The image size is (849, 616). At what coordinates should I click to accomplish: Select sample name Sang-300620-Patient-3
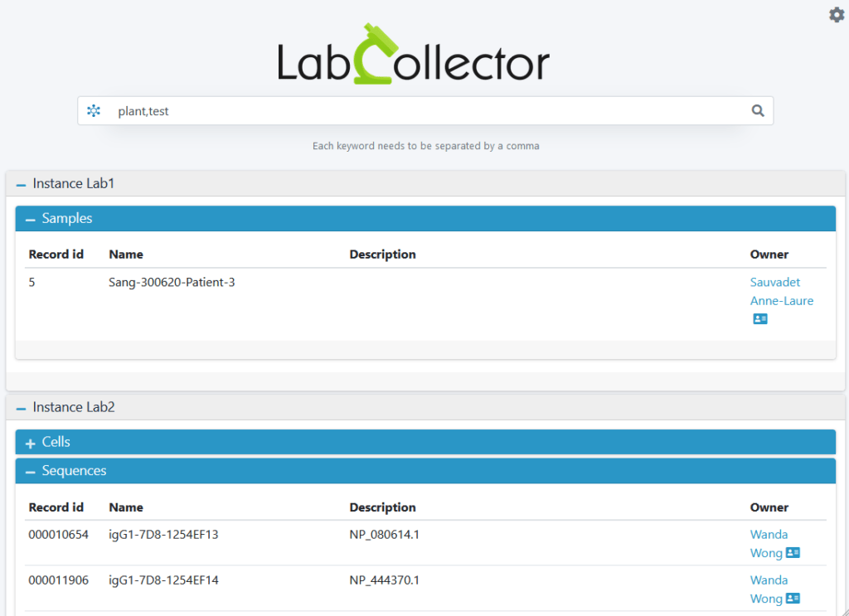pyautogui.click(x=172, y=282)
